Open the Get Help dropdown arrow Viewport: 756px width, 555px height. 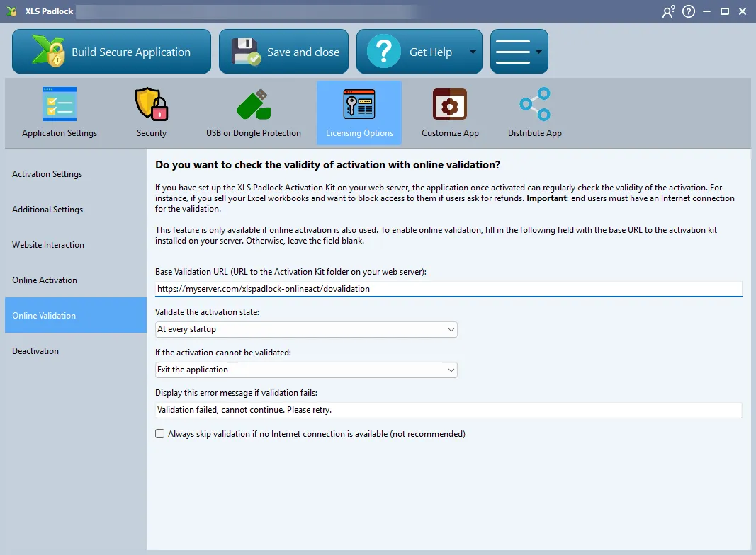click(x=473, y=52)
